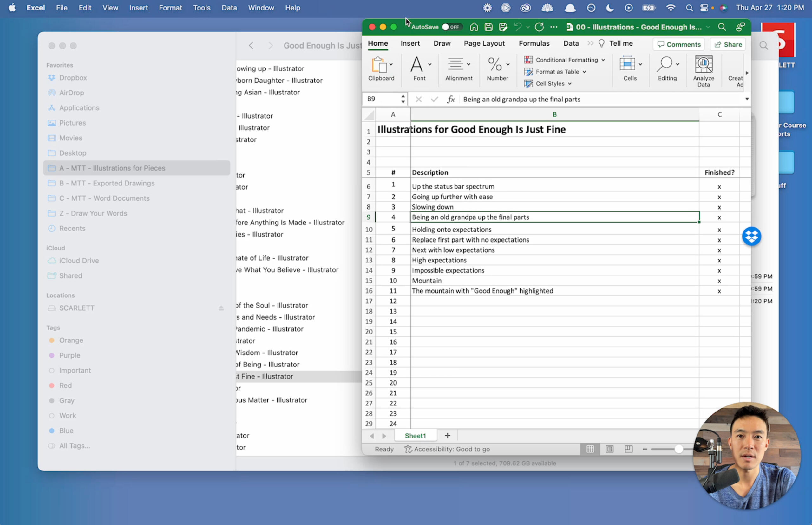Click the Undo arrow icon
812x525 pixels.
518,27
